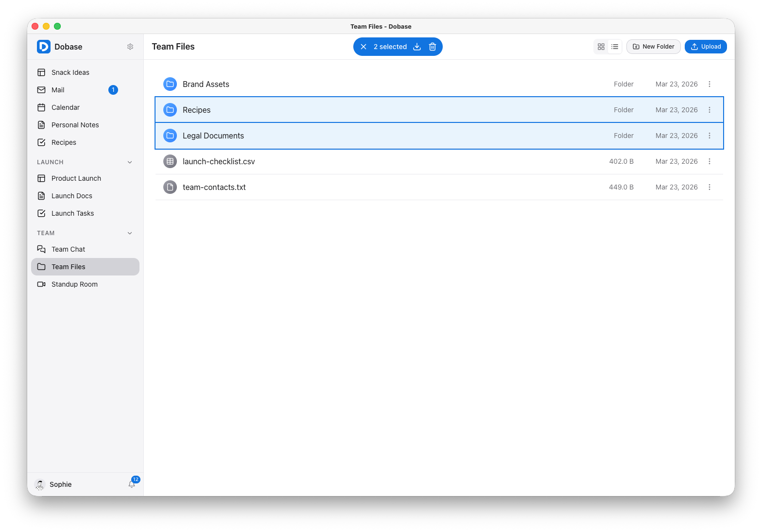The width and height of the screenshot is (762, 532).
Task: Click Recipes folder icon in file list
Action: pyautogui.click(x=170, y=110)
